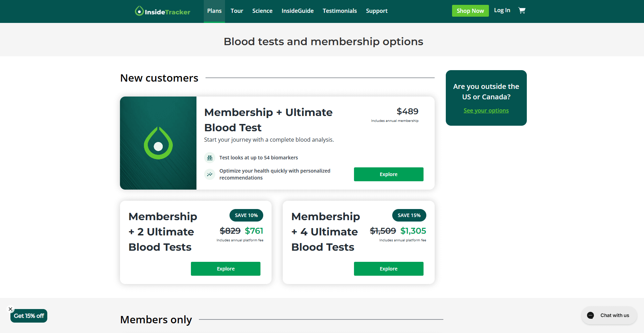Select the biomarkers test tube icon
The height and width of the screenshot is (333, 644).
(210, 157)
